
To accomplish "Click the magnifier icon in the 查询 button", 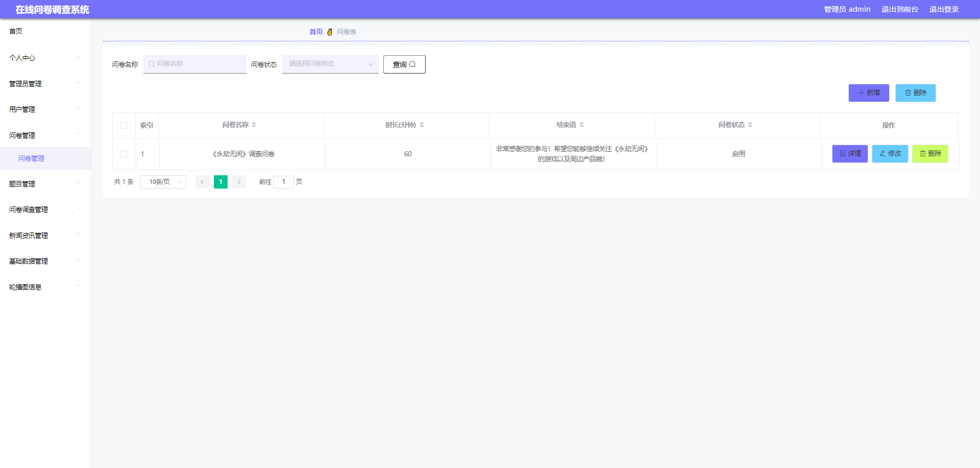I will (413, 64).
